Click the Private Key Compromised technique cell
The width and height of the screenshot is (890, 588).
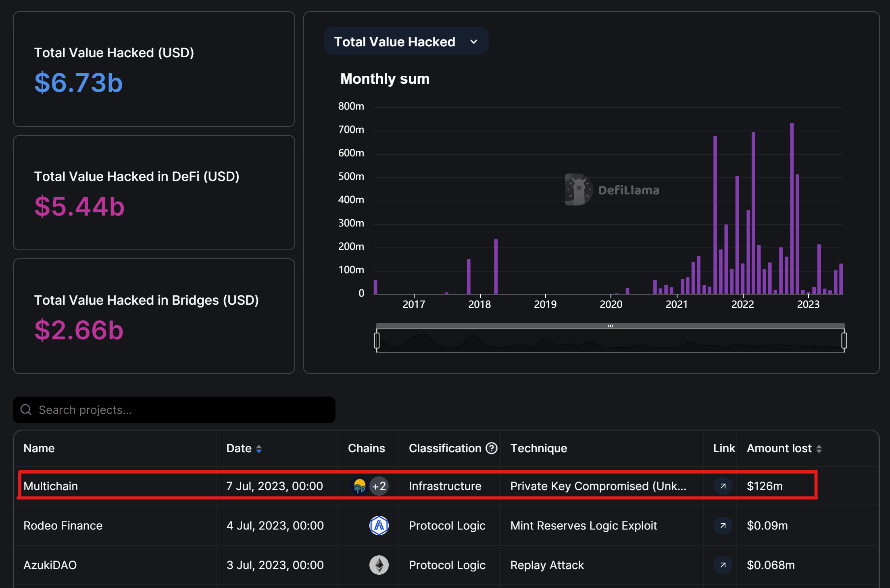point(598,486)
